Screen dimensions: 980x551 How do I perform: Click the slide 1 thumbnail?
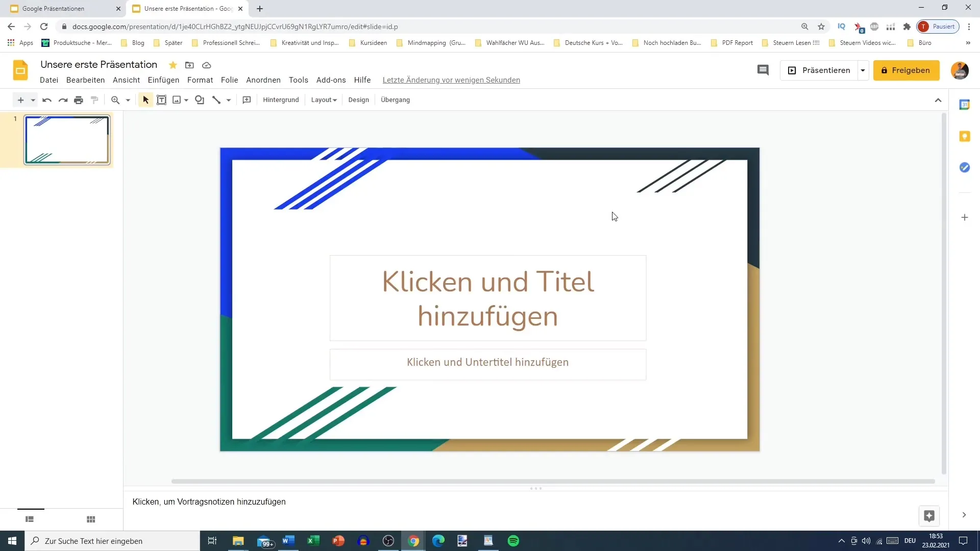point(67,139)
